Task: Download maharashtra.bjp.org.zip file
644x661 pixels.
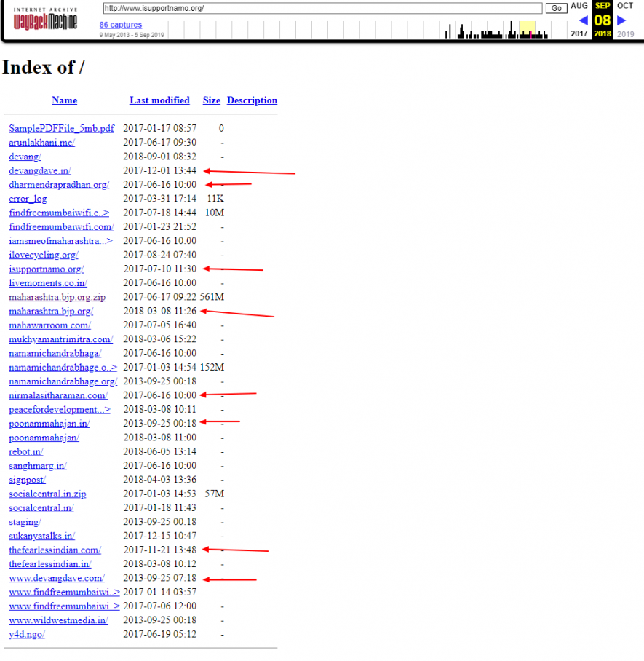Action: (57, 297)
